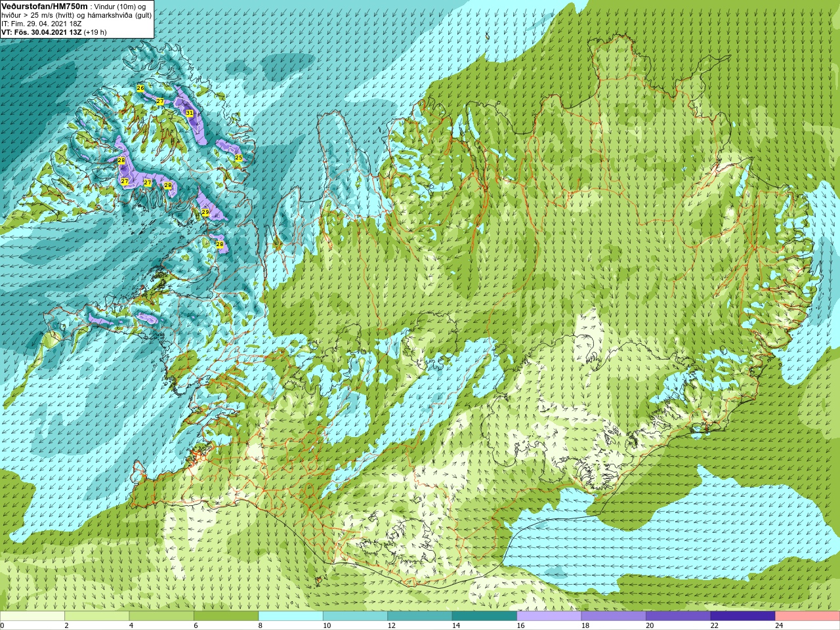Click the VT: Fös. 30.04.2021 13Z line
Image resolution: width=840 pixels, height=630 pixels.
click(41, 32)
